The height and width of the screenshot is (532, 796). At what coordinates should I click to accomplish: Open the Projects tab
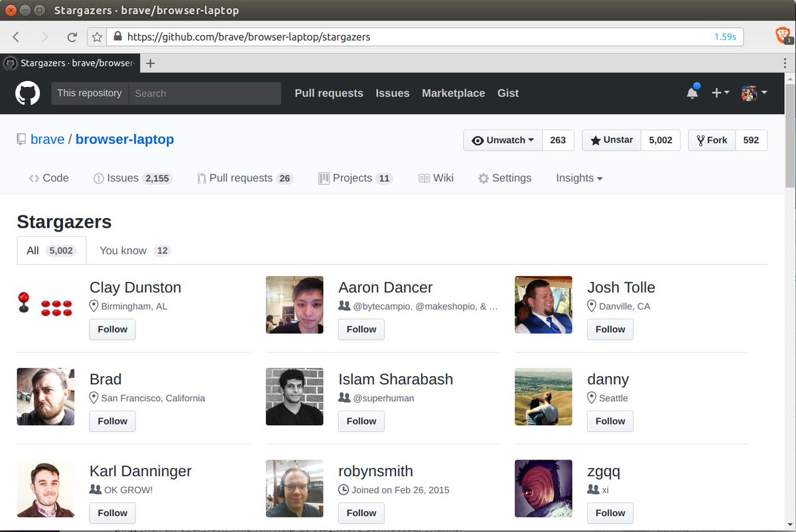tap(356, 178)
